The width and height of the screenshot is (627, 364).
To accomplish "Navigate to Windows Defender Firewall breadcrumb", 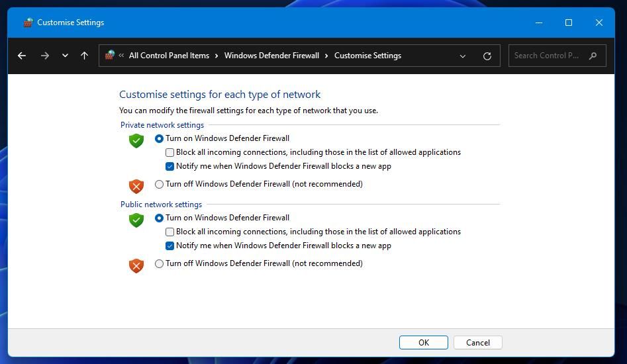I will click(271, 56).
